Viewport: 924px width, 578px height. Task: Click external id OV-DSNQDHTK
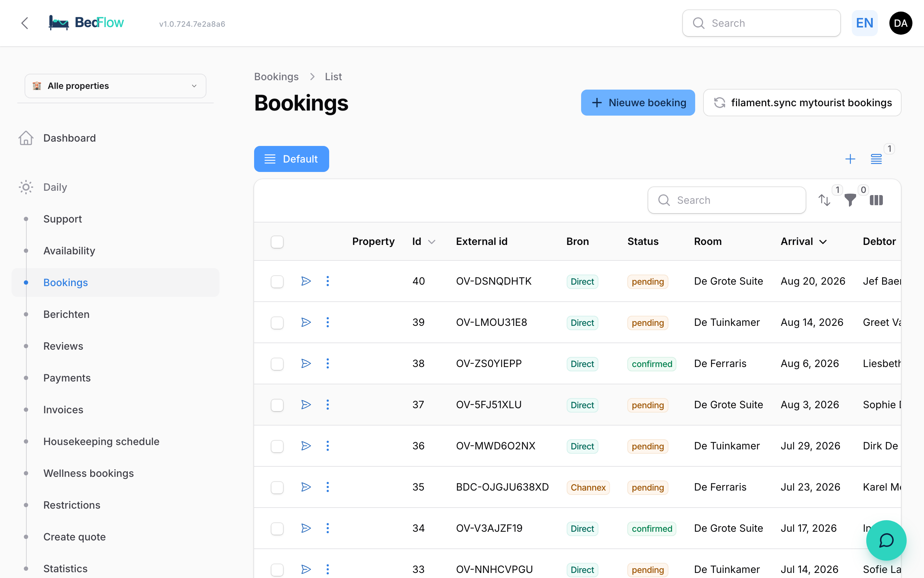(493, 281)
